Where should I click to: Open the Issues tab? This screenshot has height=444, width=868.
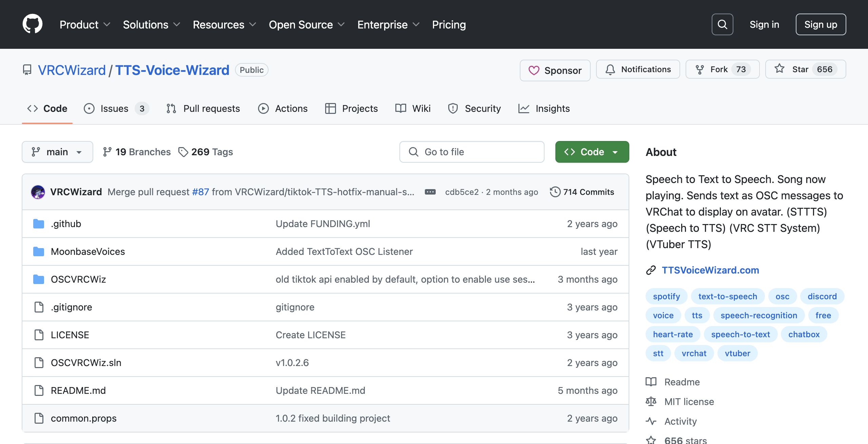tap(116, 108)
